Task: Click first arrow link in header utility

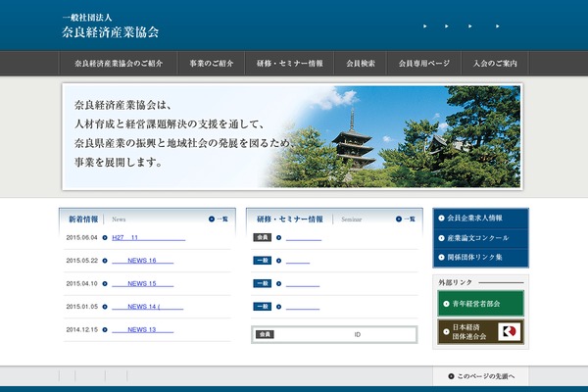Action: coord(425,25)
